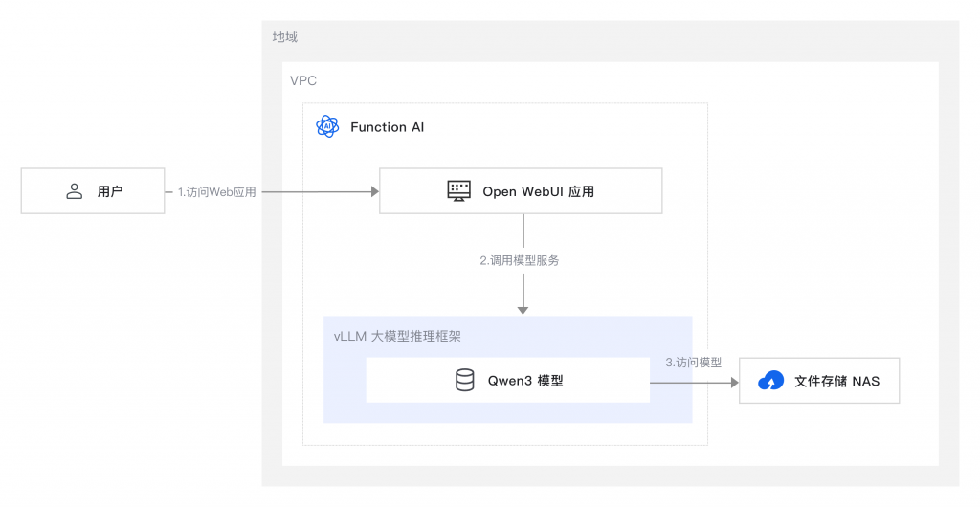This screenshot has width=980, height=507.
Task: Click the vLLM 大模型推理框架 heading
Action: [x=397, y=337]
